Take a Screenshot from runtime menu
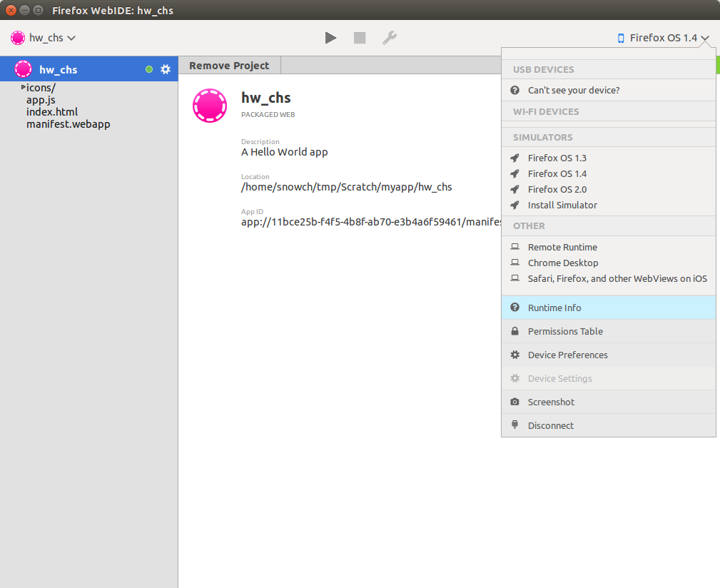This screenshot has height=588, width=720. [609, 402]
